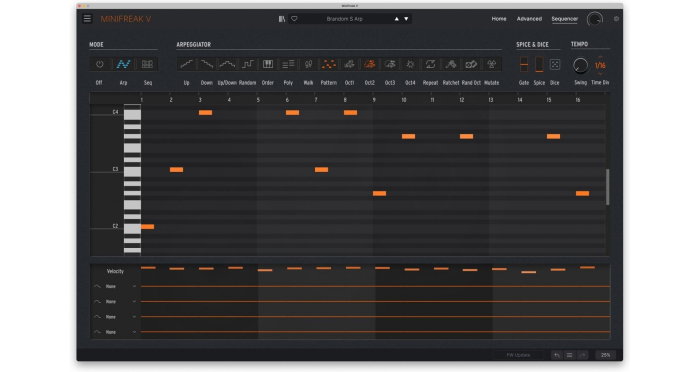Select the Up/Down arpeggiator mode
700x372 pixels.
(227, 64)
